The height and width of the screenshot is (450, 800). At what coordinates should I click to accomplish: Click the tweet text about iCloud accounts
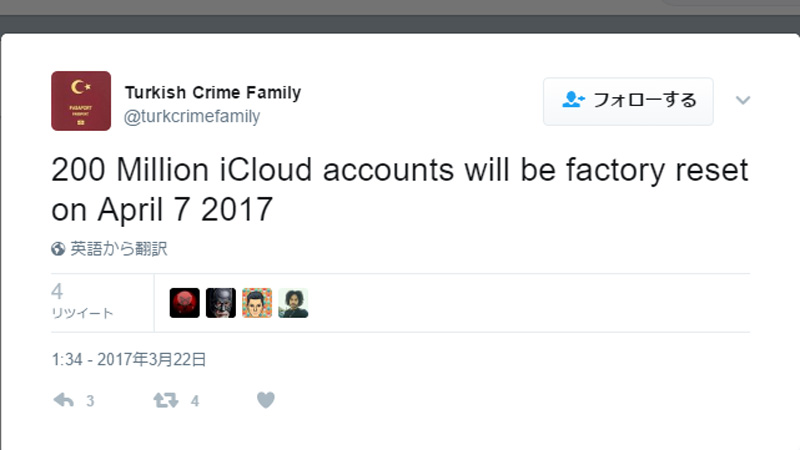point(400,190)
